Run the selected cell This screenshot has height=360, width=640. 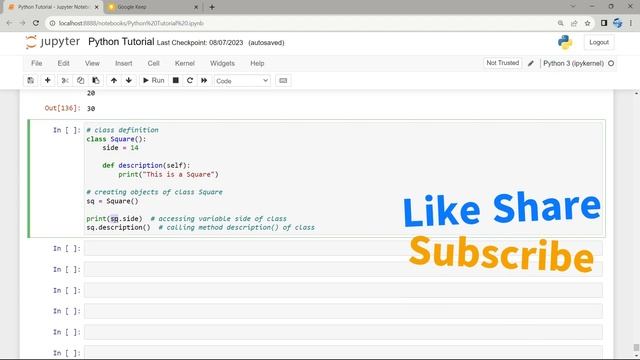coord(153,80)
